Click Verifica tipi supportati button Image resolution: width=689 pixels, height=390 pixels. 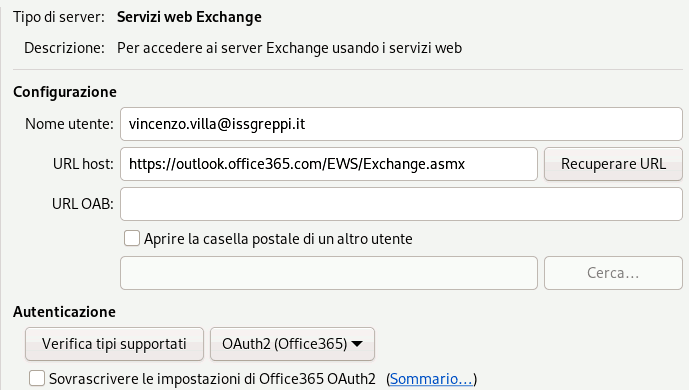114,344
